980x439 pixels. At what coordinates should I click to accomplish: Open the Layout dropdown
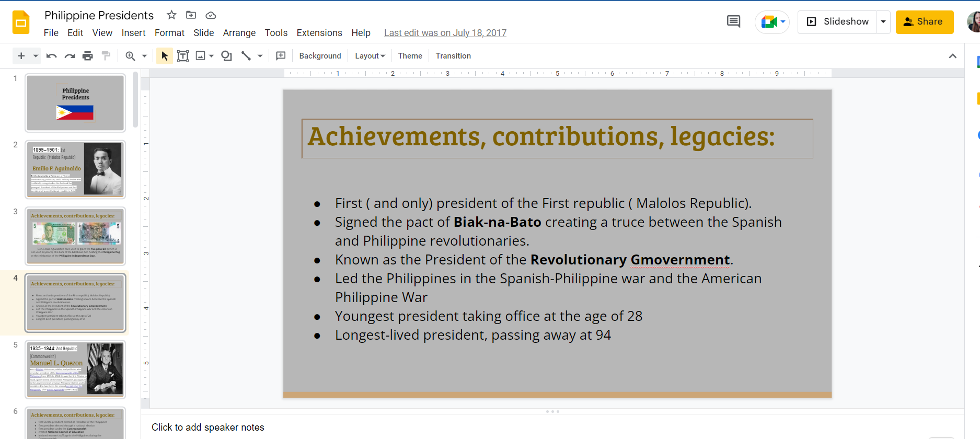(x=370, y=56)
